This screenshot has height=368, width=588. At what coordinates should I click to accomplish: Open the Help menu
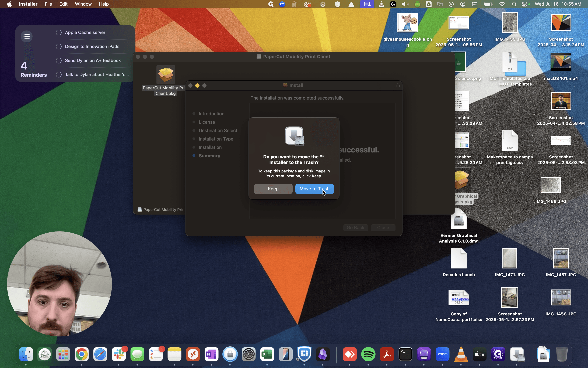coord(104,4)
